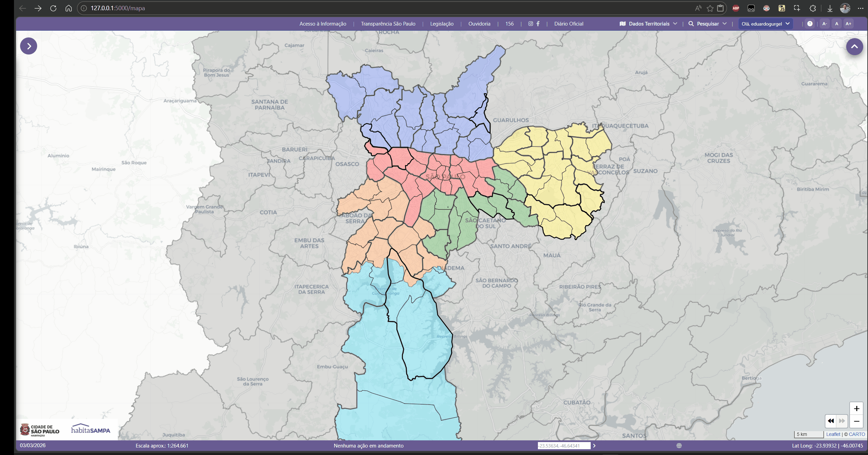Expand the Pesquisar search menu

point(708,24)
